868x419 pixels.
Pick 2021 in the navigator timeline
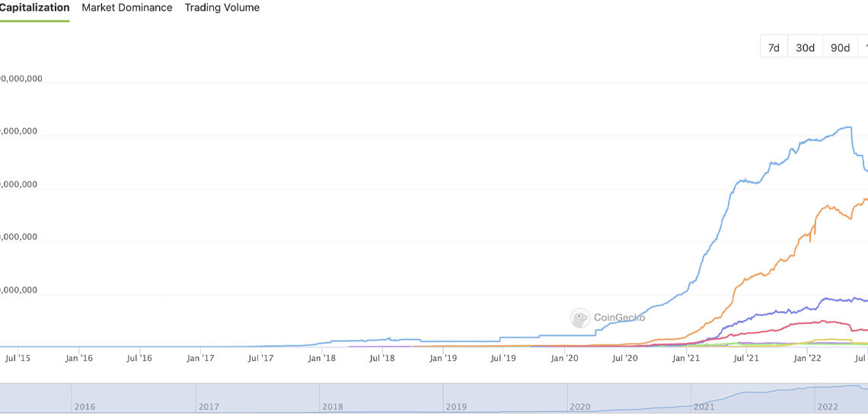[704, 407]
